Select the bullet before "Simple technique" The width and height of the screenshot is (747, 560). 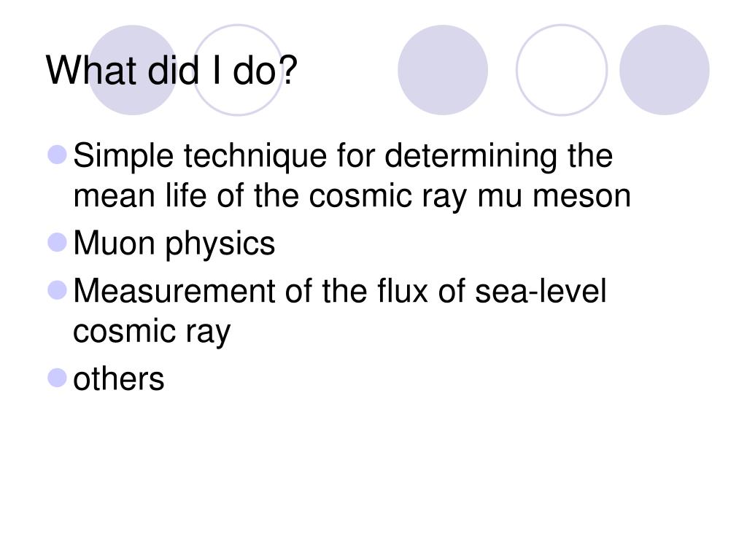tap(57, 155)
